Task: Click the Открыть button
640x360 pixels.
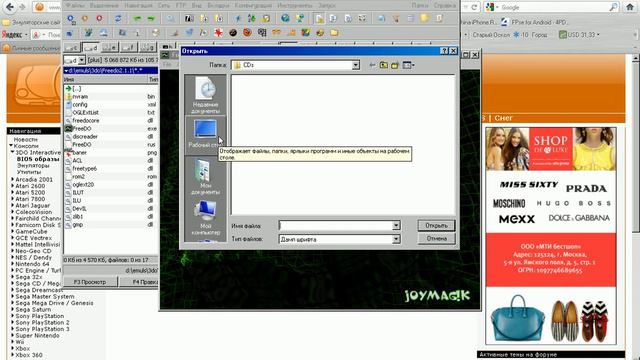Action: [x=436, y=226]
